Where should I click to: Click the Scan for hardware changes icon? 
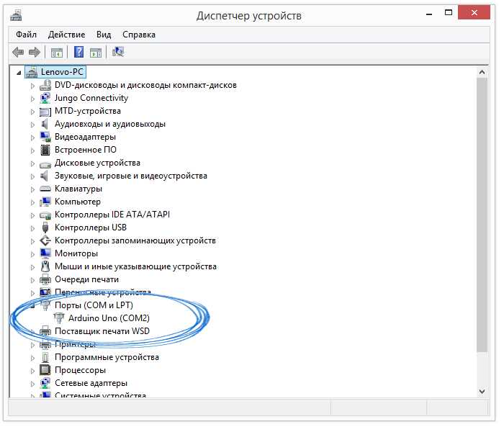[x=118, y=51]
